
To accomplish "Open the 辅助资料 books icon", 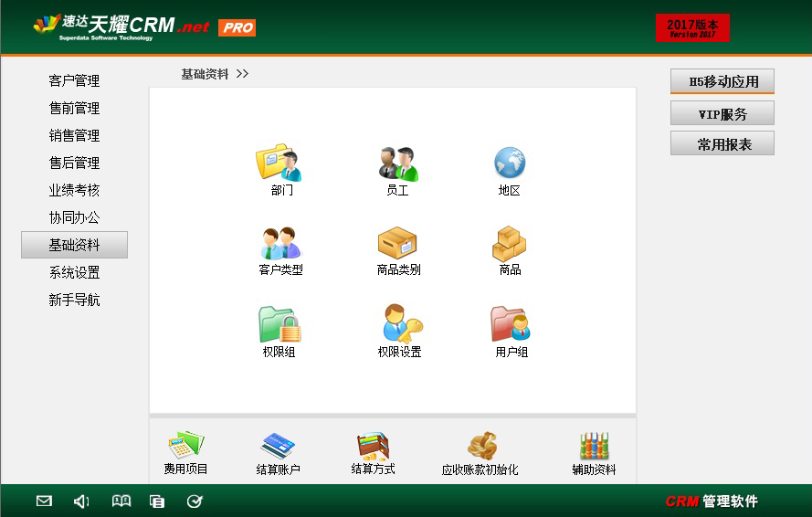I will pos(594,447).
